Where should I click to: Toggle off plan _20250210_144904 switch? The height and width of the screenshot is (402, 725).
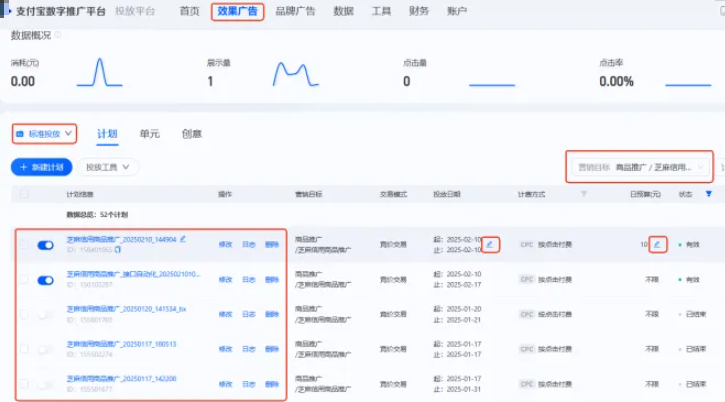45,245
